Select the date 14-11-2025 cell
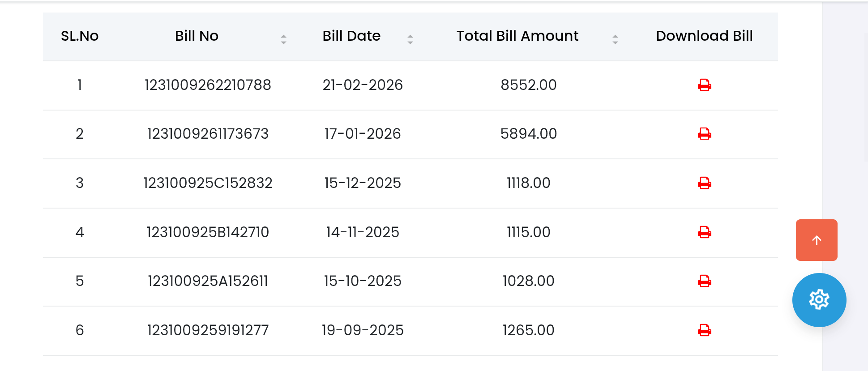This screenshot has width=868, height=371. pos(362,232)
